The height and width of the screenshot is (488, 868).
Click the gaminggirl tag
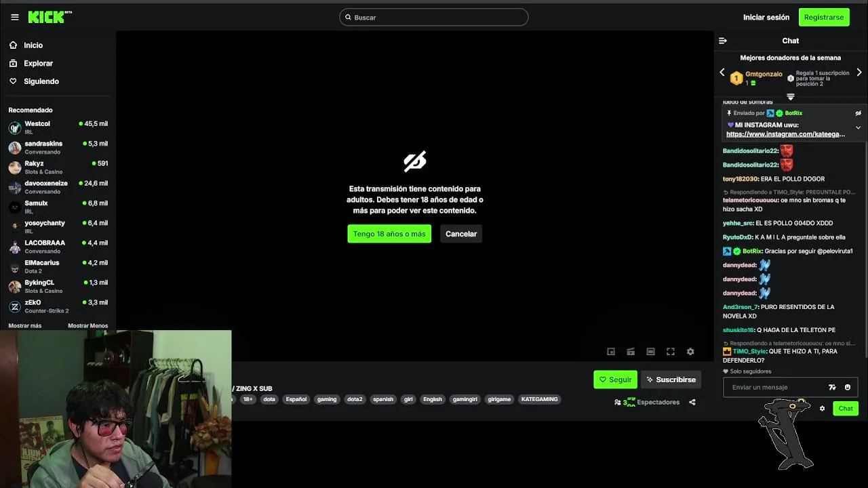pos(465,399)
